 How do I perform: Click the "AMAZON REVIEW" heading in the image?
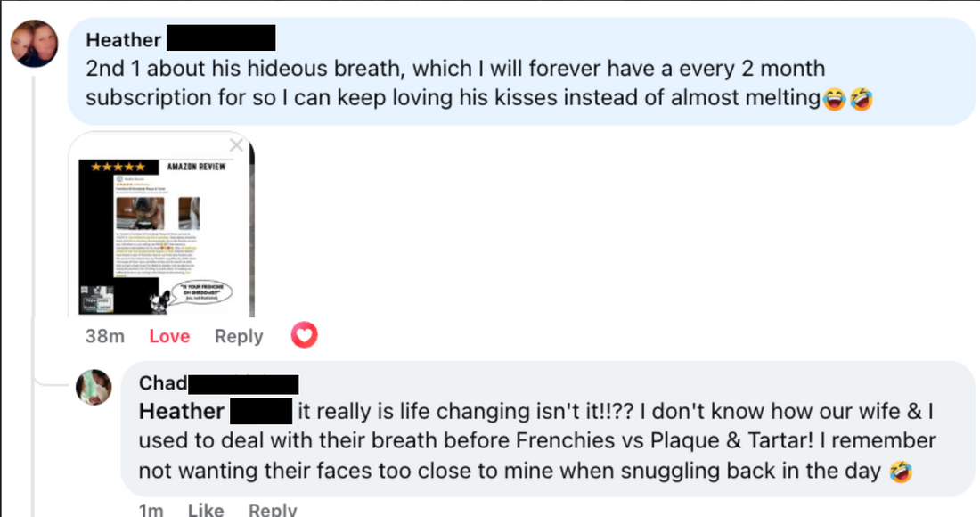point(196,167)
